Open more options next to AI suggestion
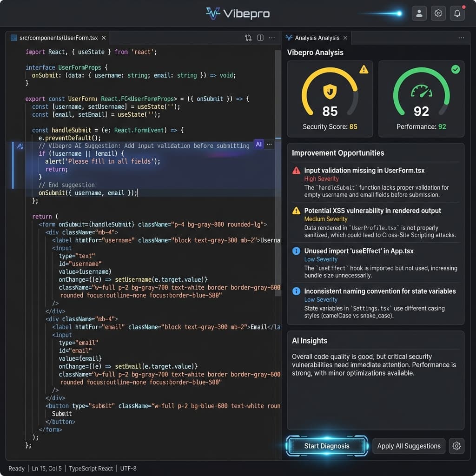 [x=269, y=144]
